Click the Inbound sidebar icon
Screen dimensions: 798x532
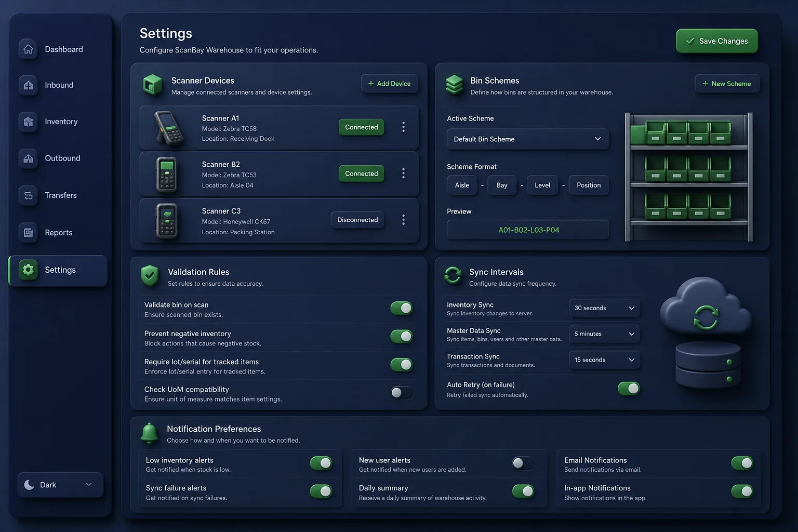pos(28,85)
